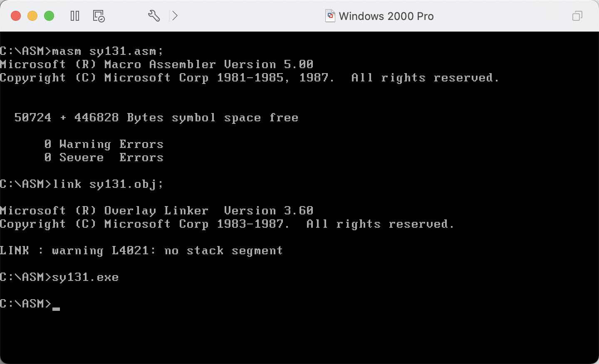
Task: Click the Windows 2000 Pro window title
Action: tap(386, 16)
